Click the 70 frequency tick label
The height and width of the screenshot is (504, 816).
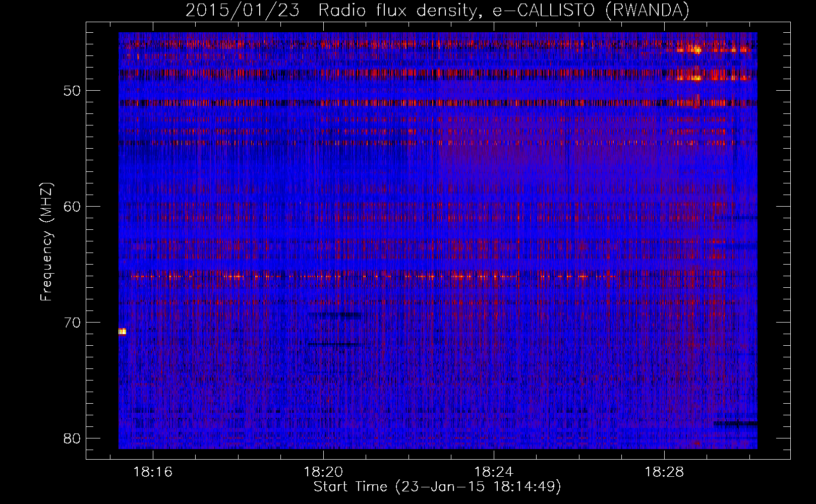pos(73,323)
